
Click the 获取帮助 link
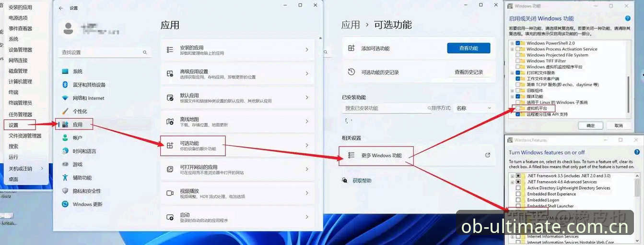[x=362, y=181]
